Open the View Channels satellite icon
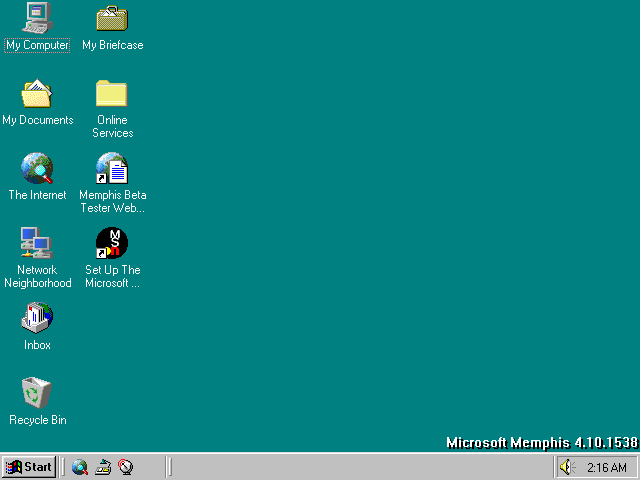The height and width of the screenshot is (480, 640). coord(126,467)
